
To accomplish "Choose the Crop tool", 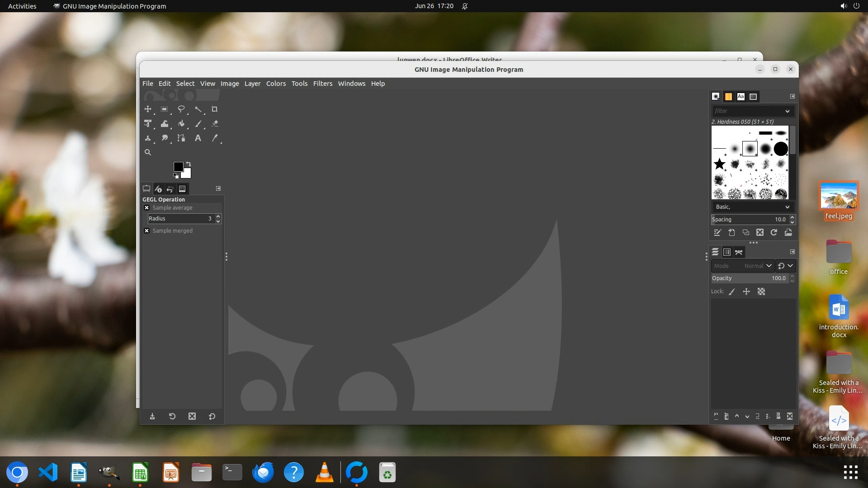I will 214,109.
